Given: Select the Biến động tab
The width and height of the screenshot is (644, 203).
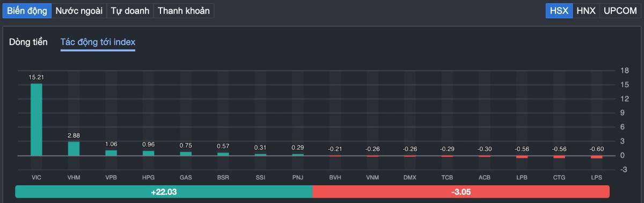Looking at the screenshot, I should pyautogui.click(x=27, y=11).
